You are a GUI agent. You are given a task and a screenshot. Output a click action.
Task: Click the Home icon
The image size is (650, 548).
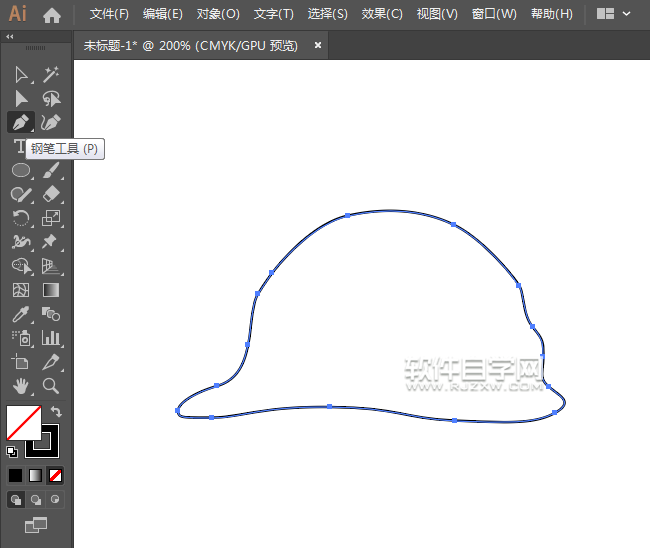52,15
